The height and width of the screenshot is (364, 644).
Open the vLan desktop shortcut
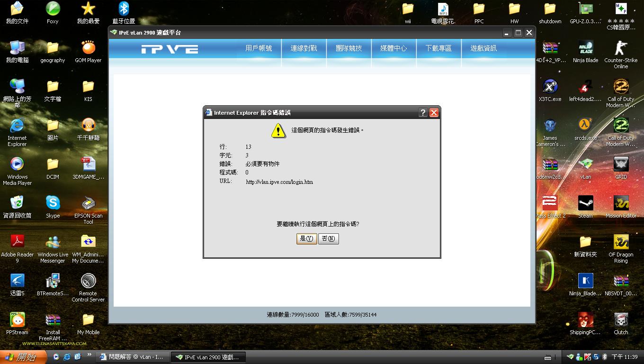pos(585,168)
